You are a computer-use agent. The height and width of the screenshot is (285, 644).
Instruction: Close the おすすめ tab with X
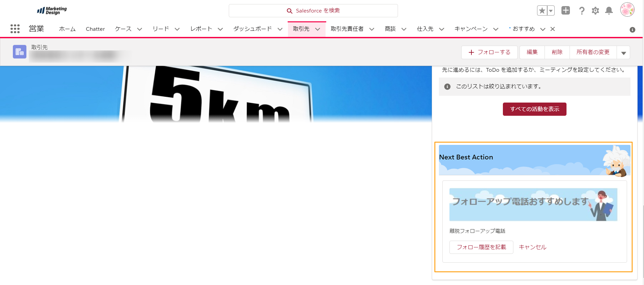pyautogui.click(x=553, y=29)
